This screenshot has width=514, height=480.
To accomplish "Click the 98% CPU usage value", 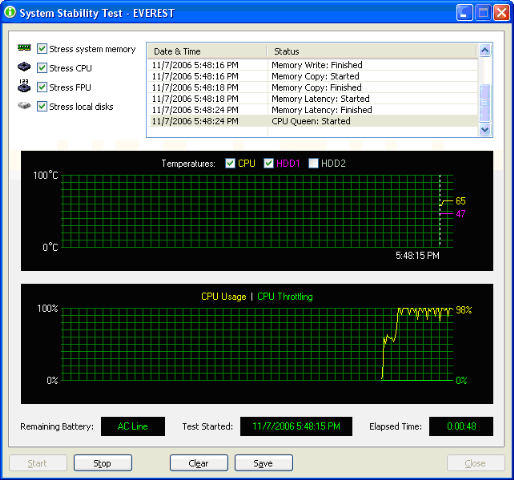I will [x=464, y=310].
